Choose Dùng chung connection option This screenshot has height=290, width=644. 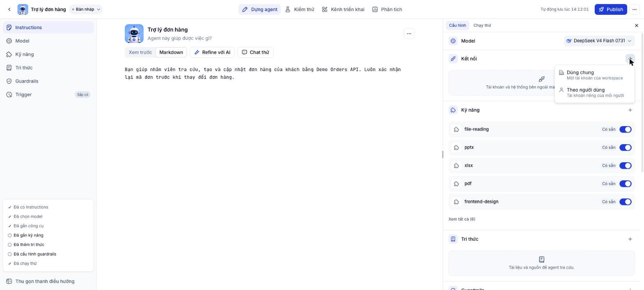click(594, 75)
